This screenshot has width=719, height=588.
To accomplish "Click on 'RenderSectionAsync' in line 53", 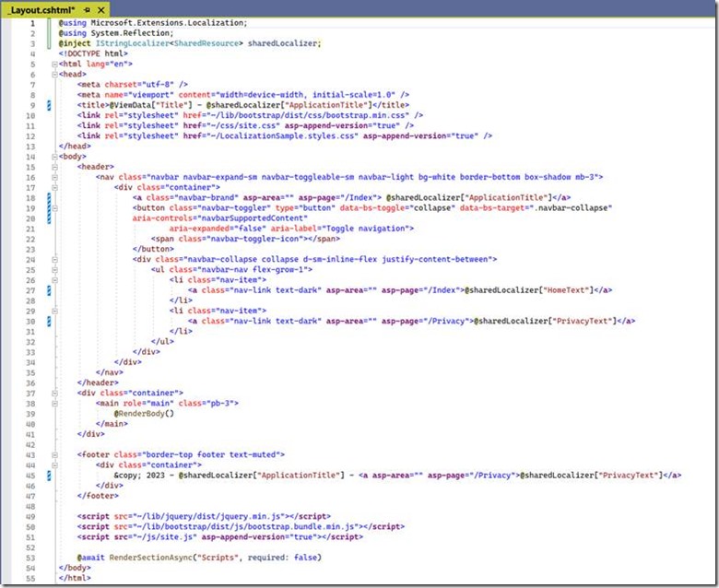I will 151,558.
